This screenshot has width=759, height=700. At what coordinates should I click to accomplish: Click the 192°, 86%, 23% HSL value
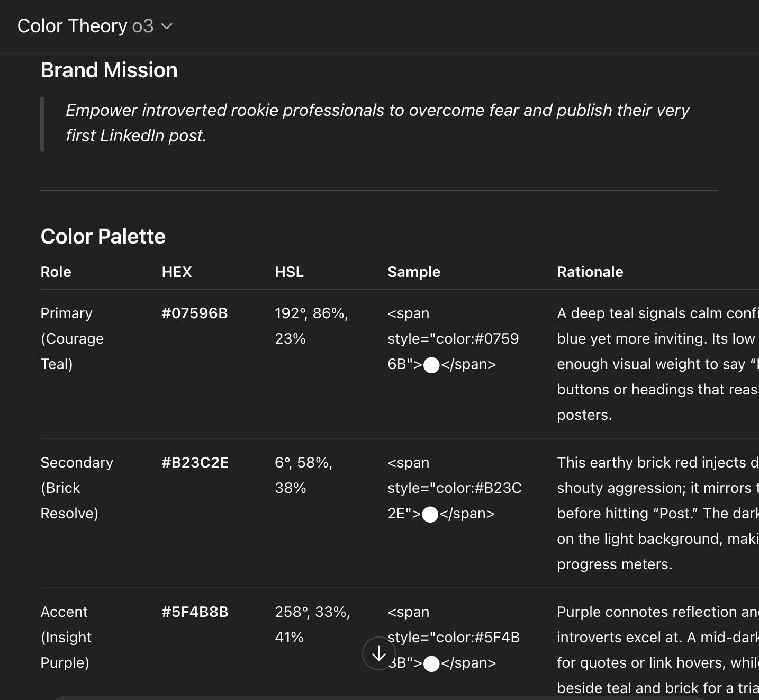pyautogui.click(x=311, y=326)
